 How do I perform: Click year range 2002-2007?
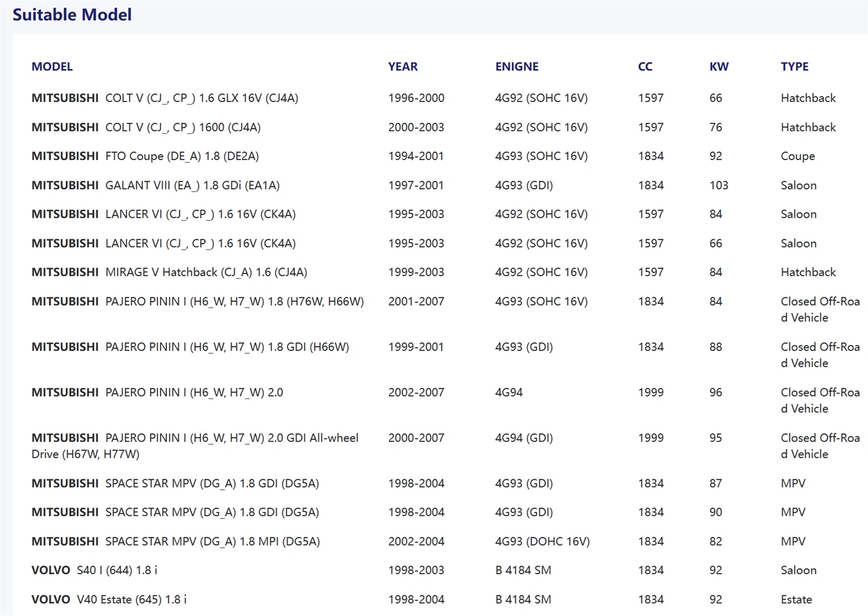[416, 393]
